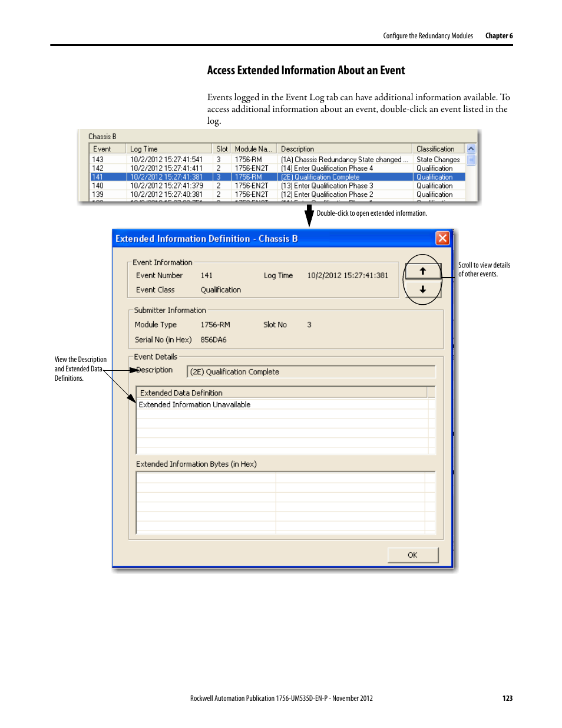Click the down arrow to view next event
This screenshot has width=562, height=728.
(422, 289)
